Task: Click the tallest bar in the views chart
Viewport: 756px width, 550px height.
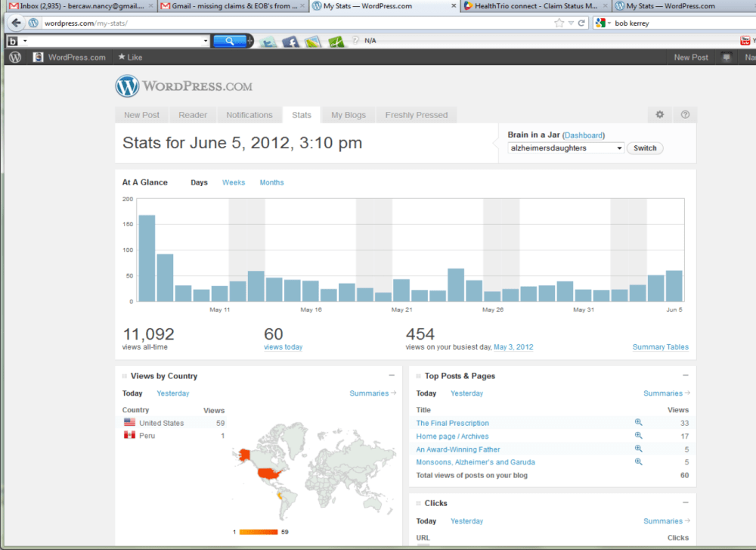Action: coord(147,258)
